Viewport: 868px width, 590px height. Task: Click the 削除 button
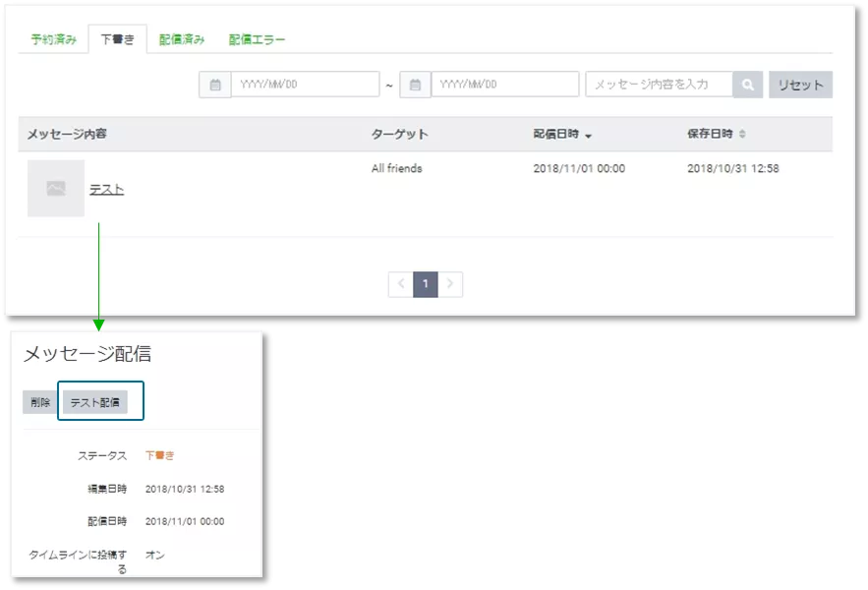click(40, 402)
